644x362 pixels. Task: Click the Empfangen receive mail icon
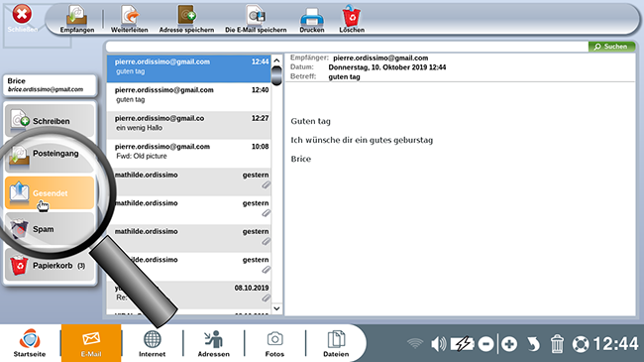pos(77,19)
